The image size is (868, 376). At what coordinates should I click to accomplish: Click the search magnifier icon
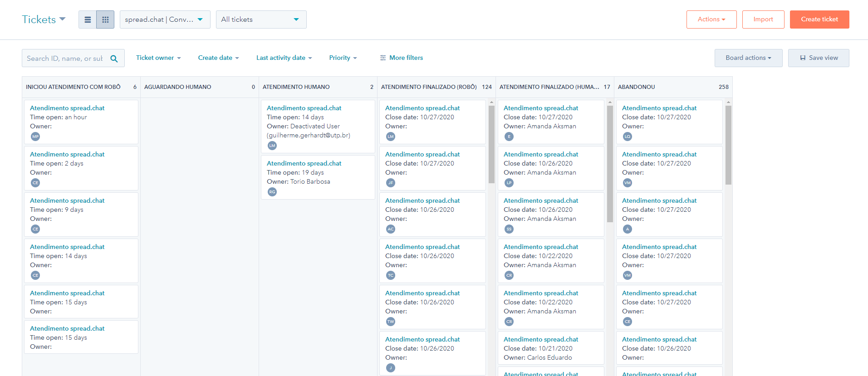pos(114,59)
